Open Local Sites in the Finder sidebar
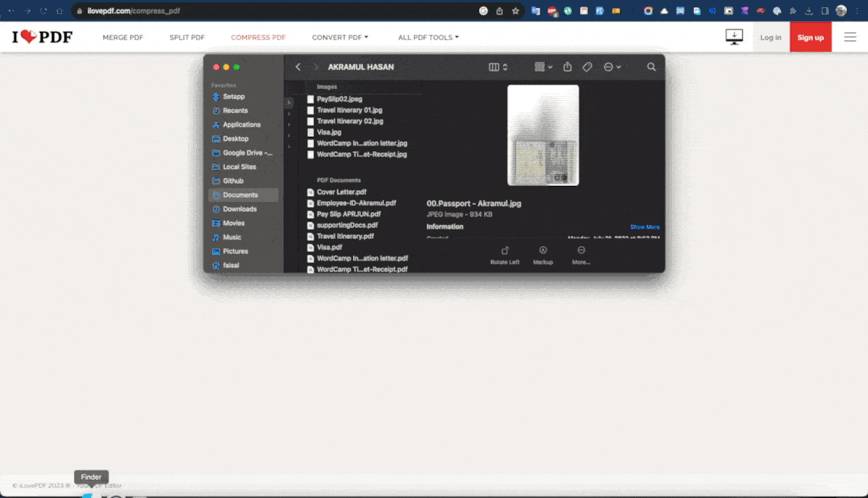 [243, 167]
